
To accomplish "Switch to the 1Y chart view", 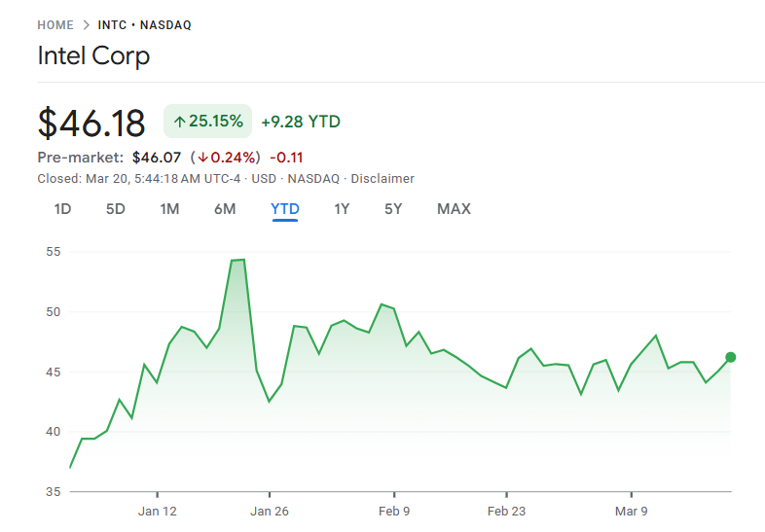I will point(342,209).
